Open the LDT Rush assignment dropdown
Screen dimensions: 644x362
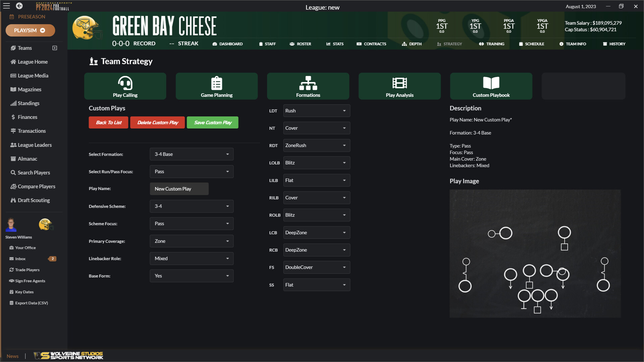(x=316, y=111)
